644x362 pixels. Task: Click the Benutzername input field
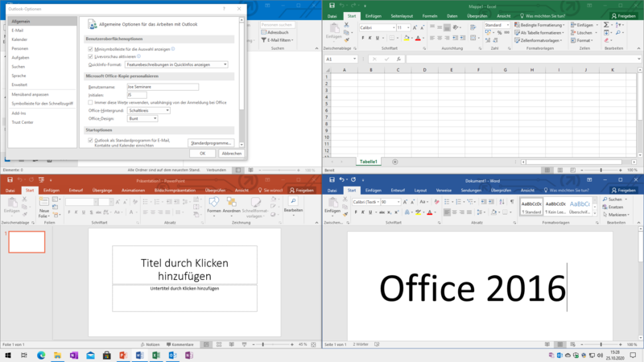(163, 87)
